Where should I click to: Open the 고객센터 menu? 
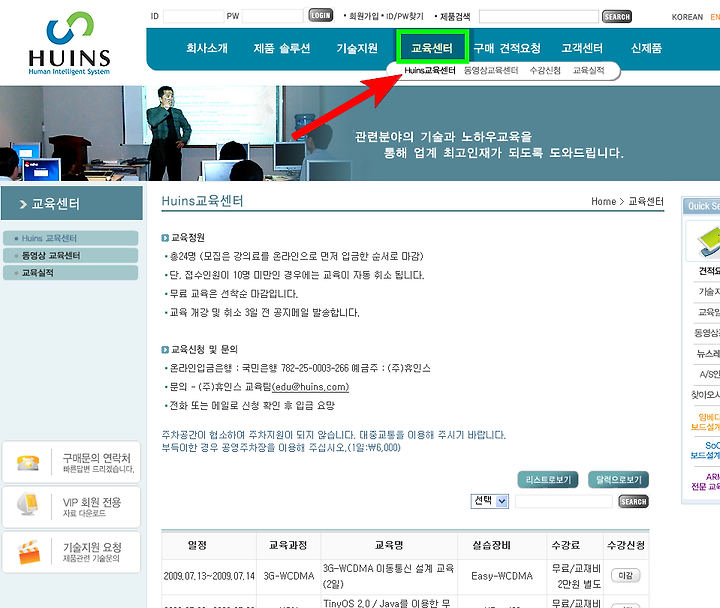[582, 48]
